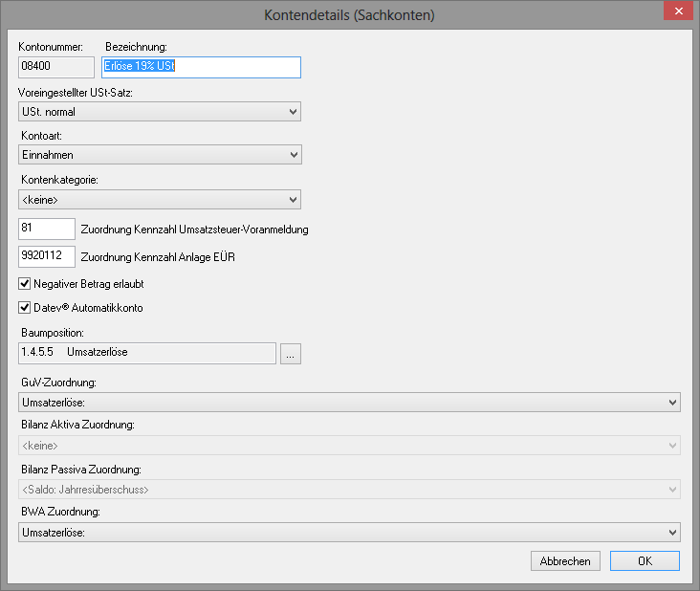Uncheck Datev Automatikkonto checkbox
Image resolution: width=700 pixels, height=591 pixels.
point(25,308)
